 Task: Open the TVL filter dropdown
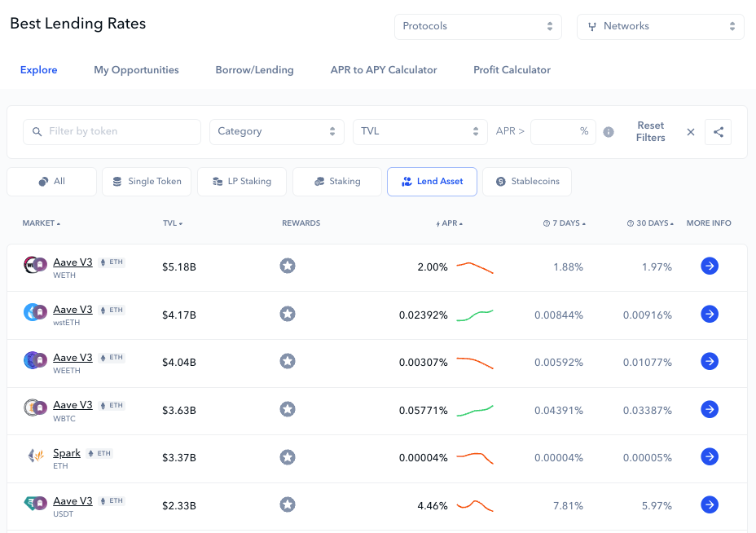[420, 132]
